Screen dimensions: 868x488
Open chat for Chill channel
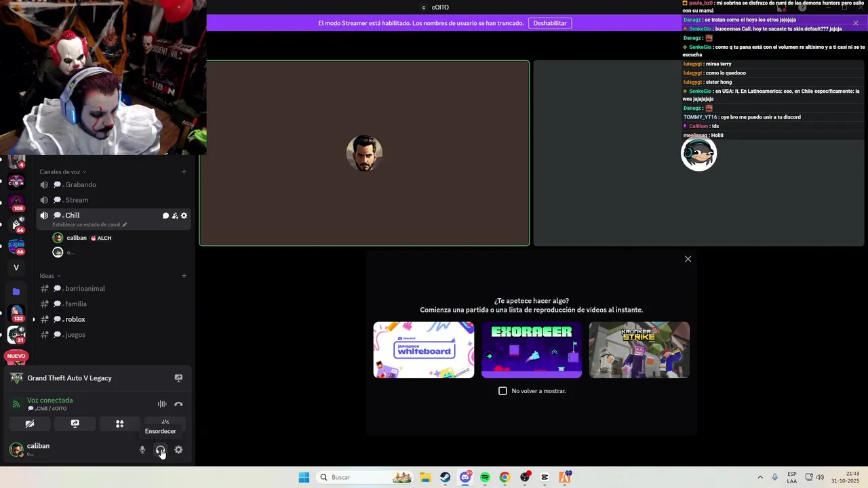click(x=165, y=216)
